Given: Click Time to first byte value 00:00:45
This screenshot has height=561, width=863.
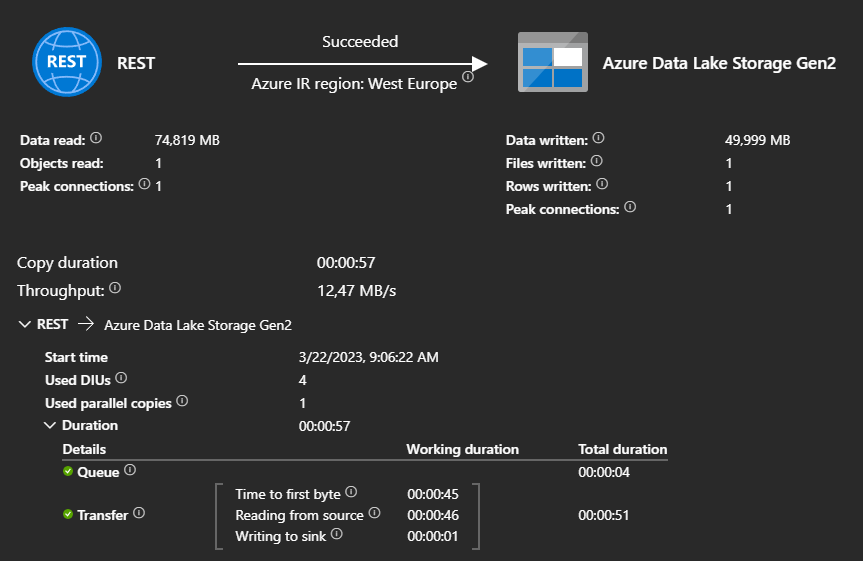Looking at the screenshot, I should coord(433,494).
